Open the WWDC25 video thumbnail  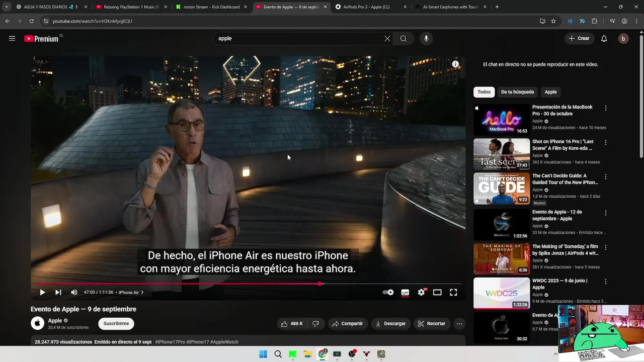tap(502, 293)
